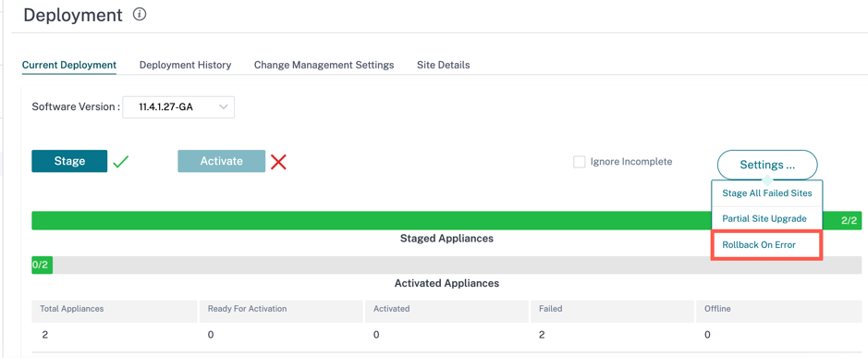Click the 0/2 activated progress label
The height and width of the screenshot is (358, 868).
pos(40,265)
